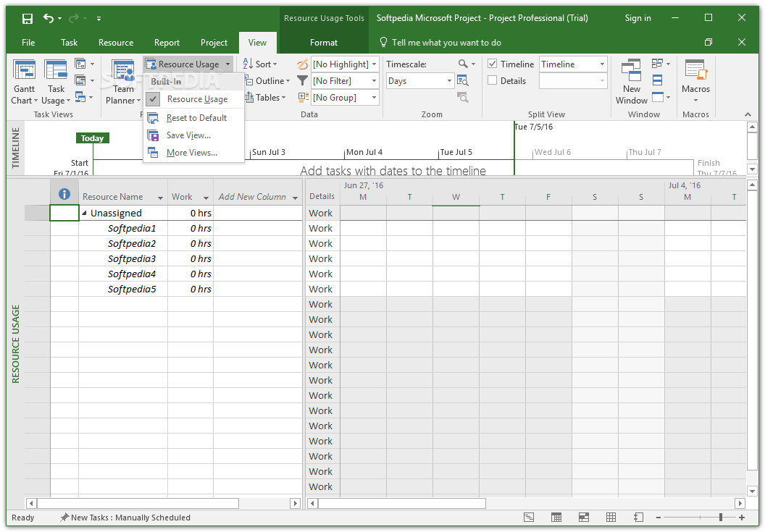Click the Tell me lightbulb icon
Image resolution: width=765 pixels, height=532 pixels.
pyautogui.click(x=383, y=43)
